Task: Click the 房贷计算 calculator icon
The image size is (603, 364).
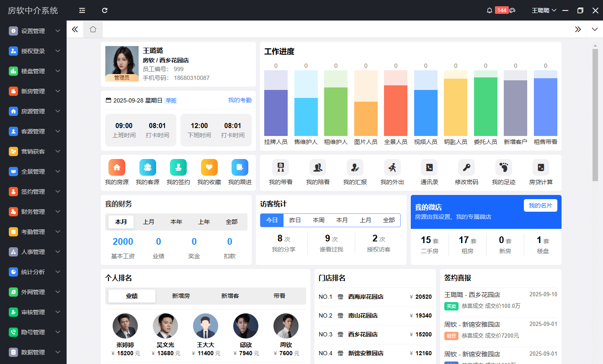Action: click(541, 168)
